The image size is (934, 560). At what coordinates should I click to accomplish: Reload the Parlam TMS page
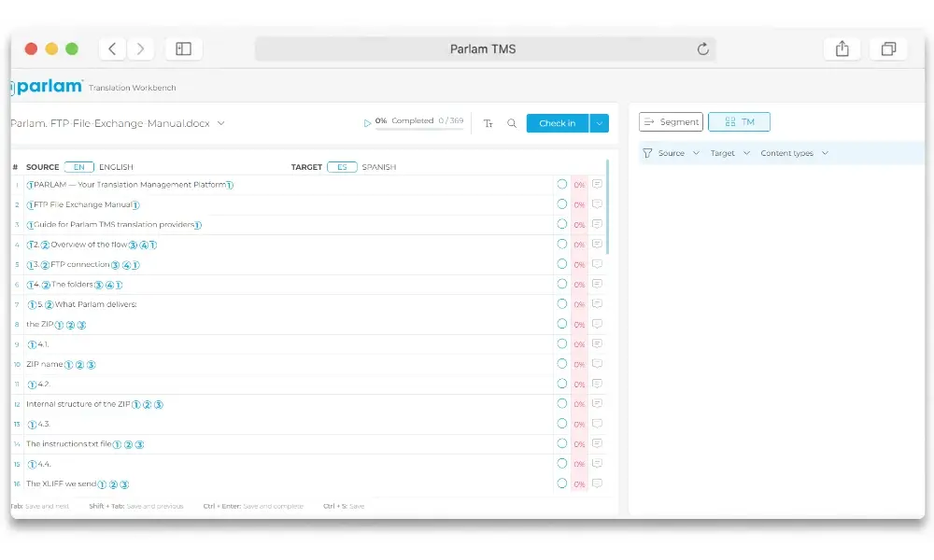point(703,49)
